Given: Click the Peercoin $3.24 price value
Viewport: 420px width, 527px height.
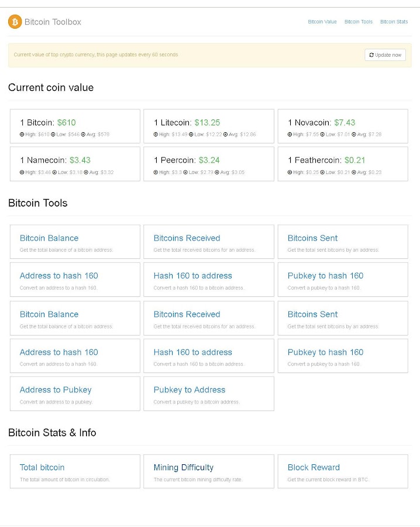Looking at the screenshot, I should [209, 160].
